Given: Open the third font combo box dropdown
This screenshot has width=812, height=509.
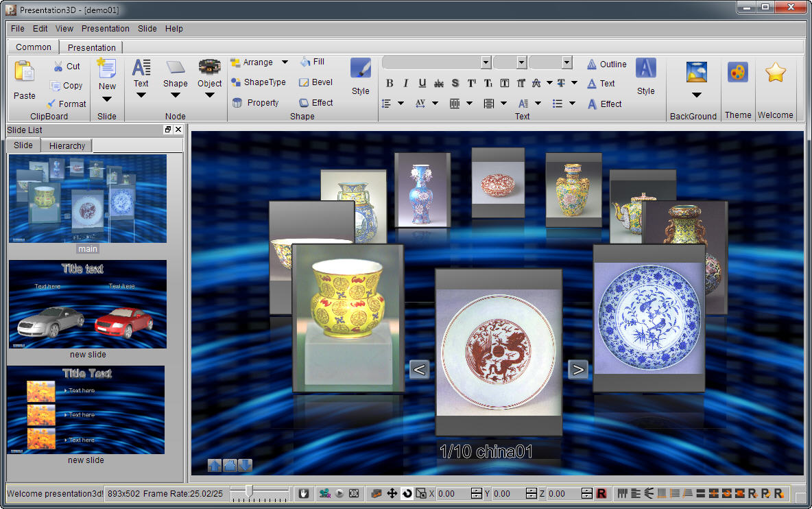Looking at the screenshot, I should click(x=567, y=62).
